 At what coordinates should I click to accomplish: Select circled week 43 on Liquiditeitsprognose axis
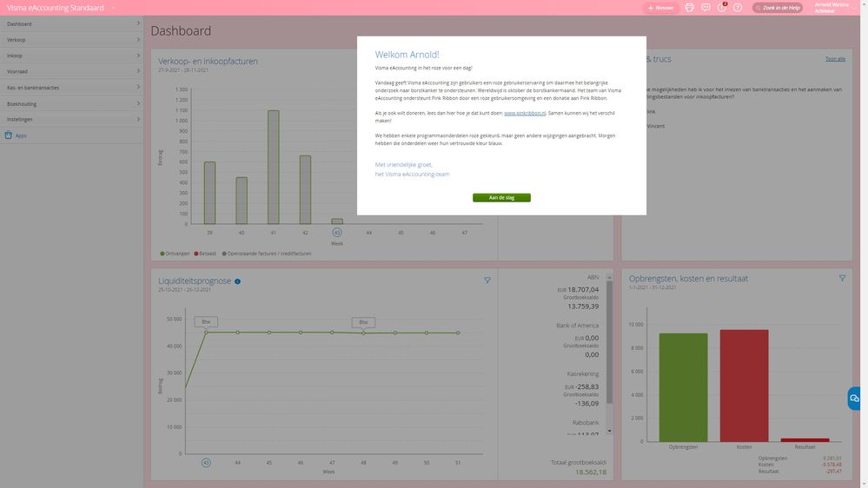coord(206,463)
